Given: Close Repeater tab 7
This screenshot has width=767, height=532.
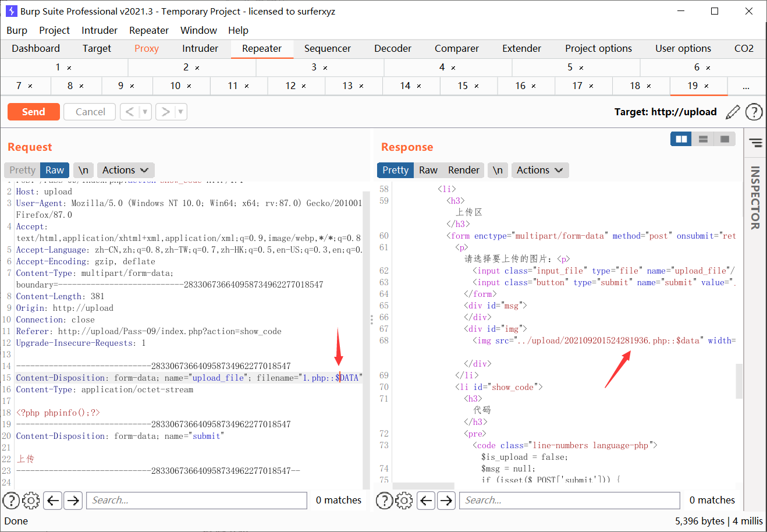Looking at the screenshot, I should 30,86.
